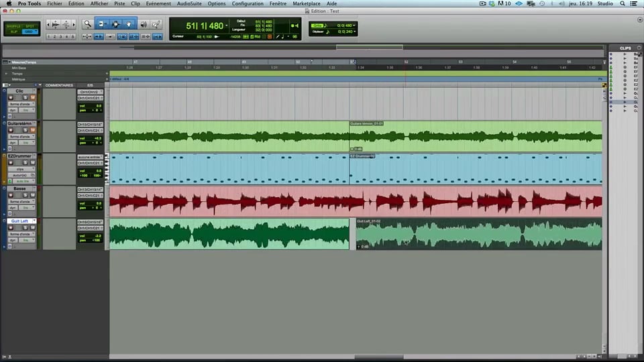Click horizontal zoom in arrow
This screenshot has width=644, height=362.
tap(74, 25)
